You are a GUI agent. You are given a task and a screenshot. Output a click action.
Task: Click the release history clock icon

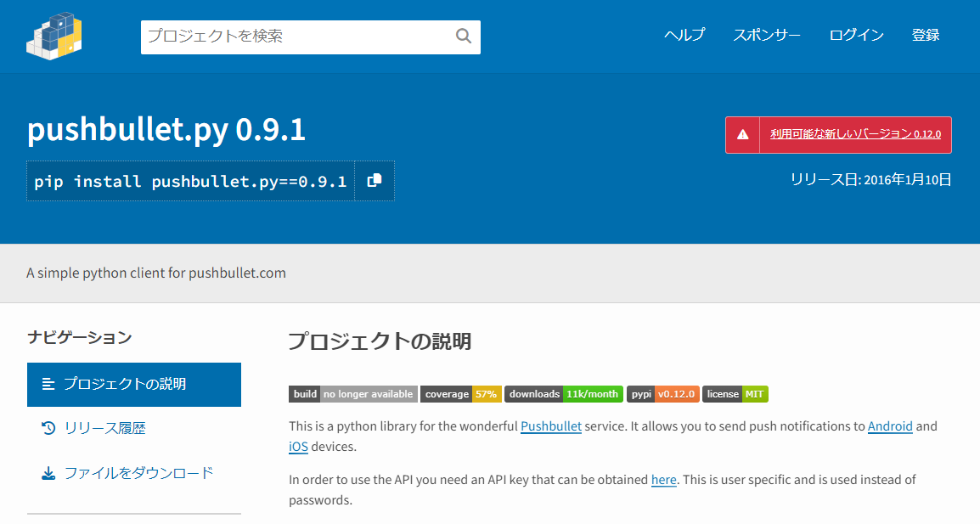48,428
